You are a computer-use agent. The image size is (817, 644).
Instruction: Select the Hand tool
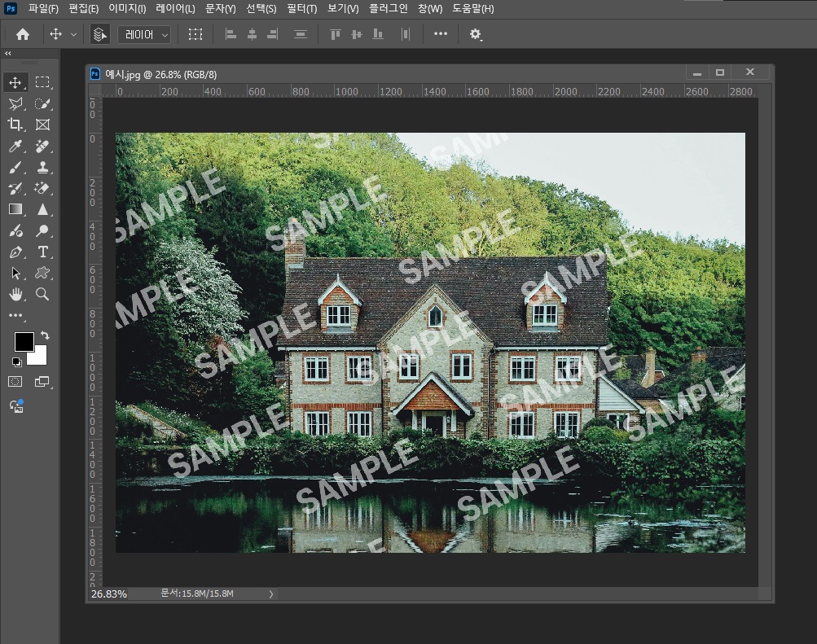point(15,294)
